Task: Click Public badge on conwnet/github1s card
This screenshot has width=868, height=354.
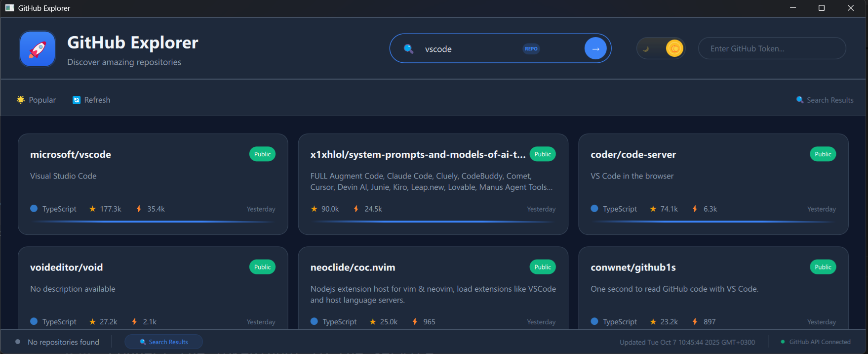Action: (823, 267)
